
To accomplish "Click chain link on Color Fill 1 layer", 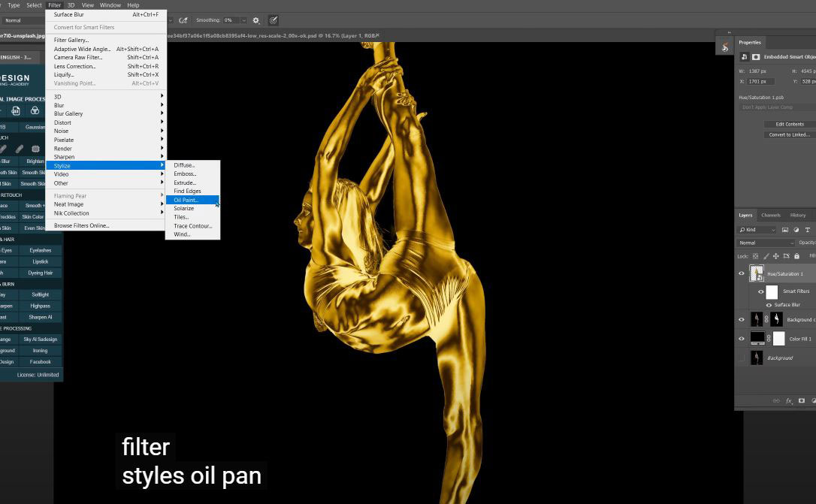I will click(x=769, y=339).
